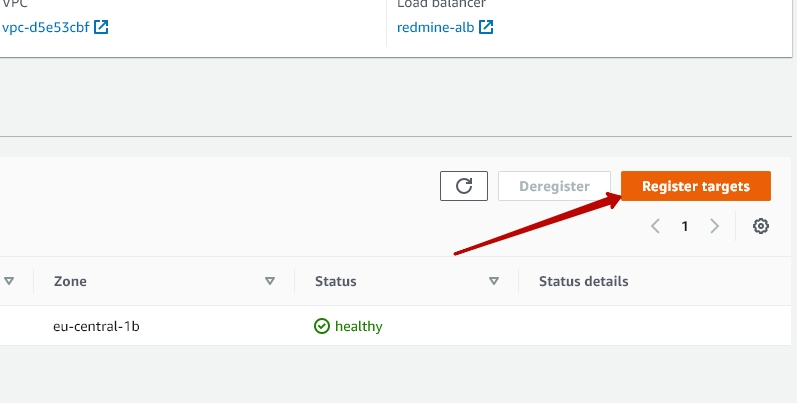Select page number 1 in pagination
Image resolution: width=797 pixels, height=403 pixels.
(x=685, y=226)
